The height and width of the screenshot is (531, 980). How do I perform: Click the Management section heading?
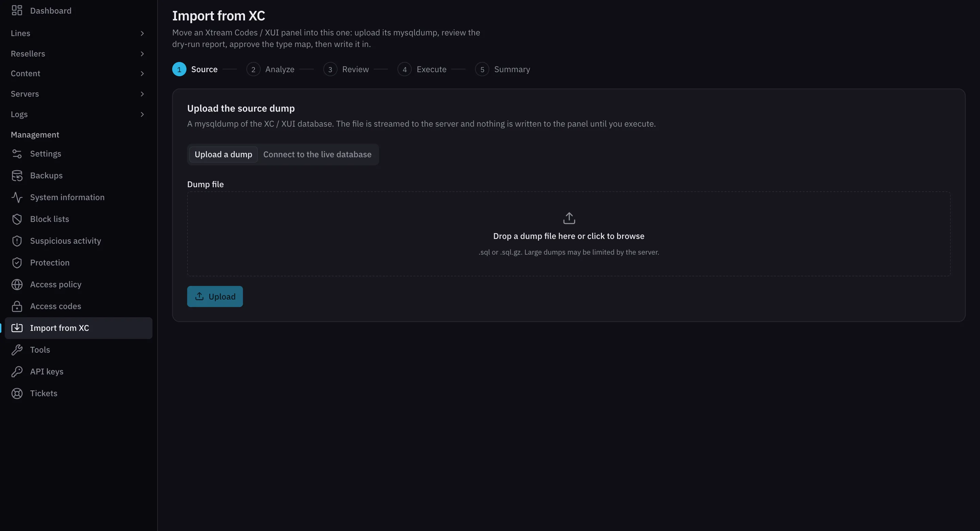coord(35,135)
